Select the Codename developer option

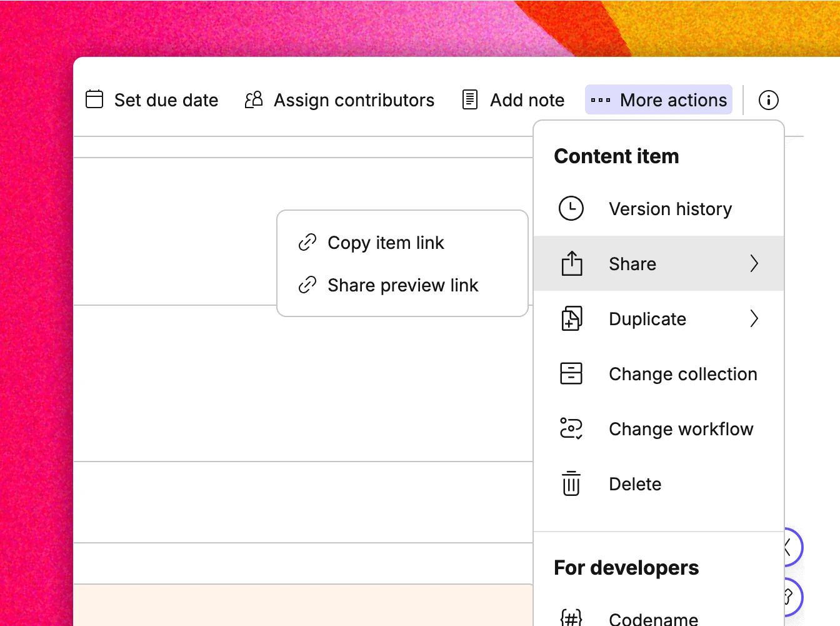(653, 618)
